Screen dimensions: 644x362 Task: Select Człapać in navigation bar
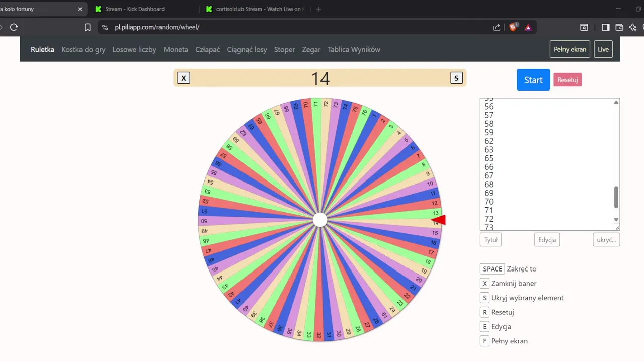(208, 49)
